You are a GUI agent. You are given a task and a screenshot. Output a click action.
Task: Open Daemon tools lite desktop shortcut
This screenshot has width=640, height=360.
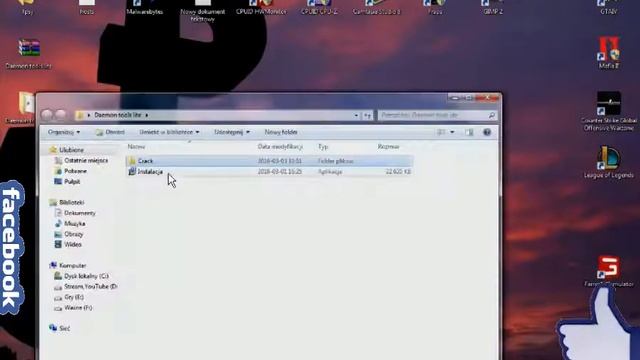[x=29, y=54]
